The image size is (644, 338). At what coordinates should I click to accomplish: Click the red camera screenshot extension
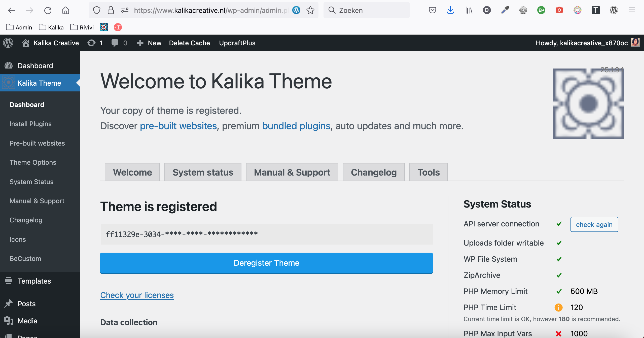click(559, 10)
